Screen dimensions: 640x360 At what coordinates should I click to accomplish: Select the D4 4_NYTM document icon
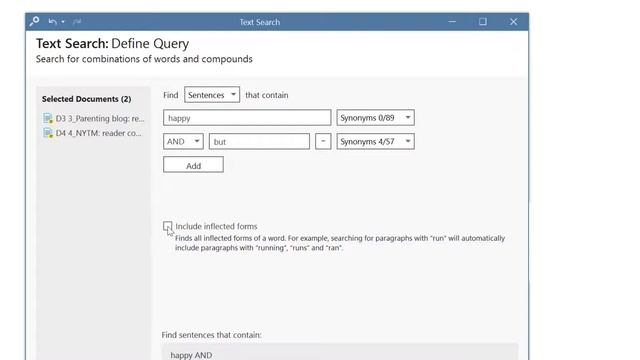coord(48,133)
